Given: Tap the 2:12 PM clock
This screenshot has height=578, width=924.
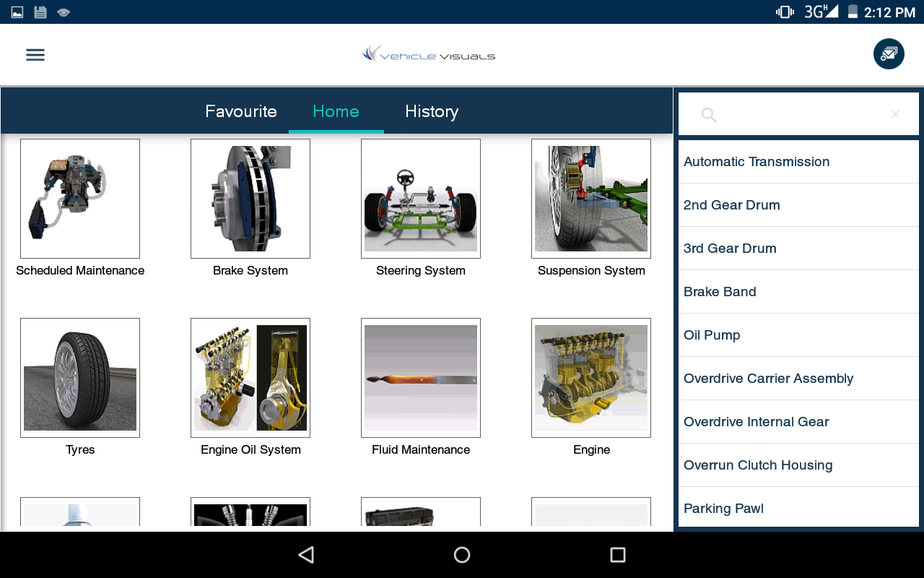Looking at the screenshot, I should click(x=889, y=12).
